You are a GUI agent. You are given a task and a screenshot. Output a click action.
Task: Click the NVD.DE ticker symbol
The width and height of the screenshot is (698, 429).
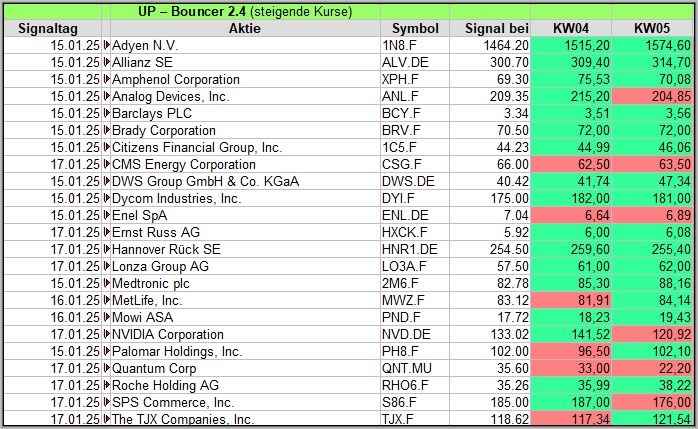[x=405, y=335]
